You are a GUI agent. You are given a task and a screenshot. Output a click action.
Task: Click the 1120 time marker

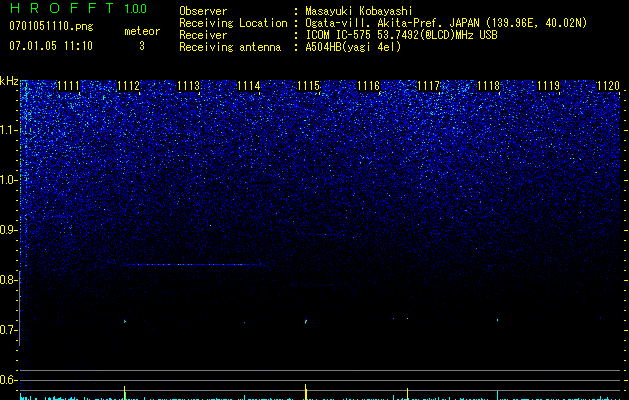[x=609, y=86]
